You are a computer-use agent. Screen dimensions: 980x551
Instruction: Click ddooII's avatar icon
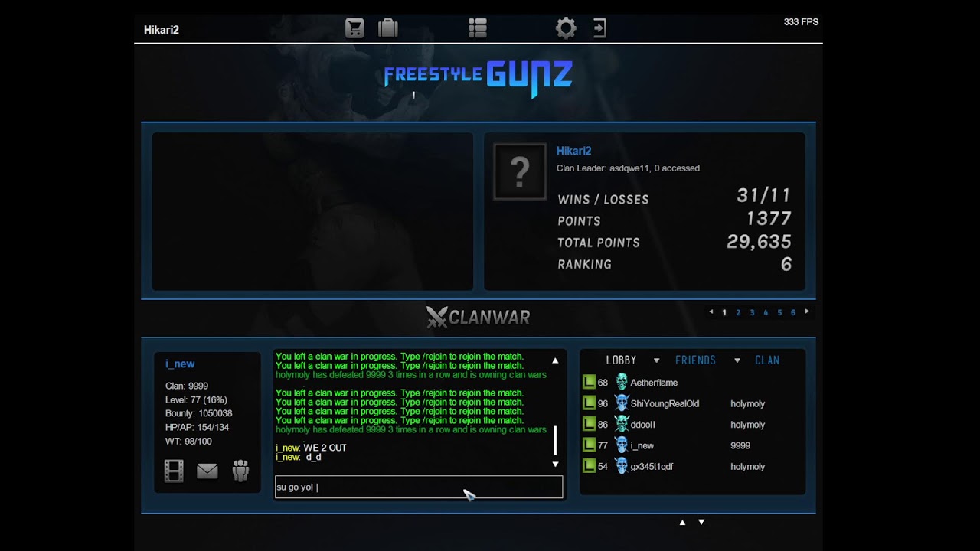pos(622,424)
